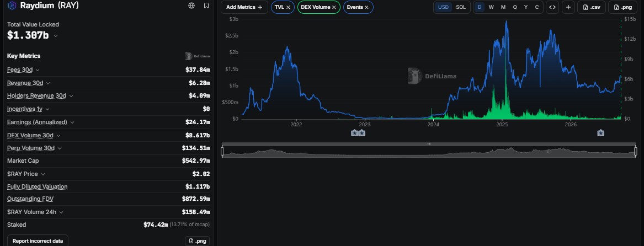Select weekly W interval
The width and height of the screenshot is (644, 246).
pyautogui.click(x=491, y=7)
